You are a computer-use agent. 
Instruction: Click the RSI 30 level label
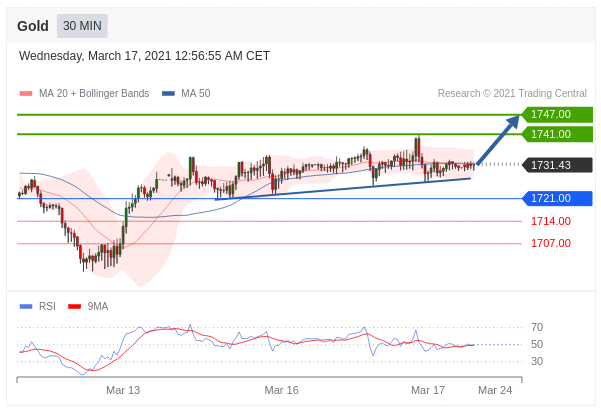pyautogui.click(x=537, y=361)
